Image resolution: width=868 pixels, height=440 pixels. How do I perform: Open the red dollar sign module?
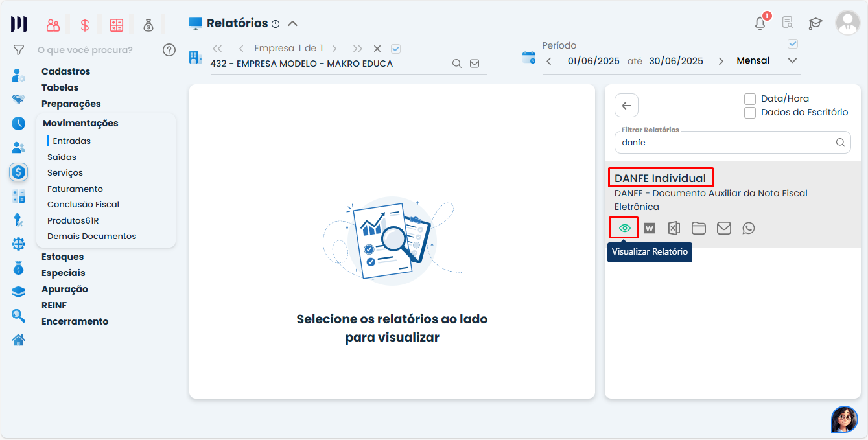pos(85,25)
